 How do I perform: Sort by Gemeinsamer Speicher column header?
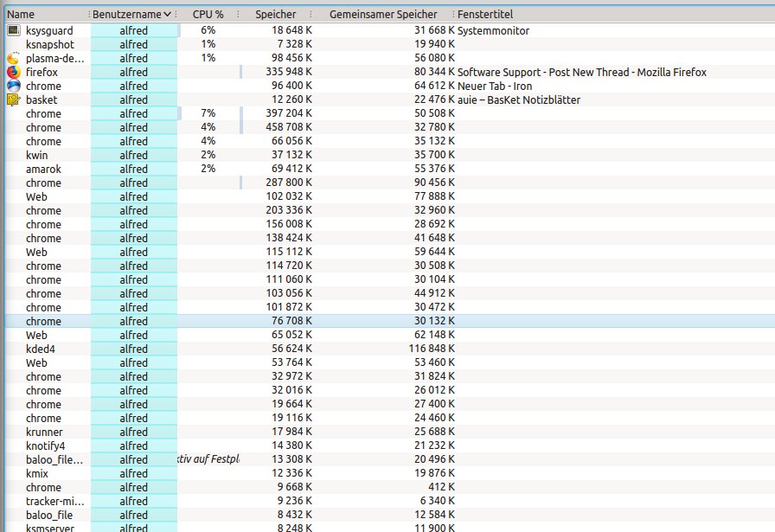[382, 15]
